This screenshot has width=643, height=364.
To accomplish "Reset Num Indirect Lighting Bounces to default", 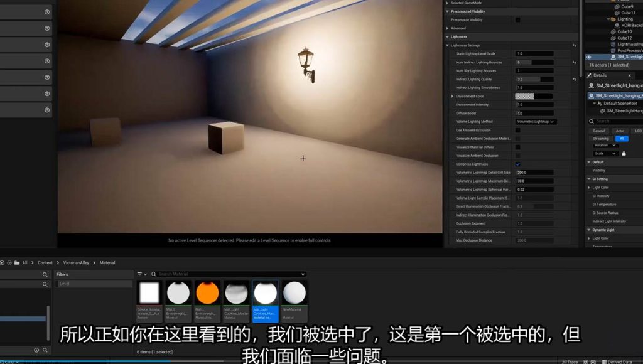I will tap(574, 63).
